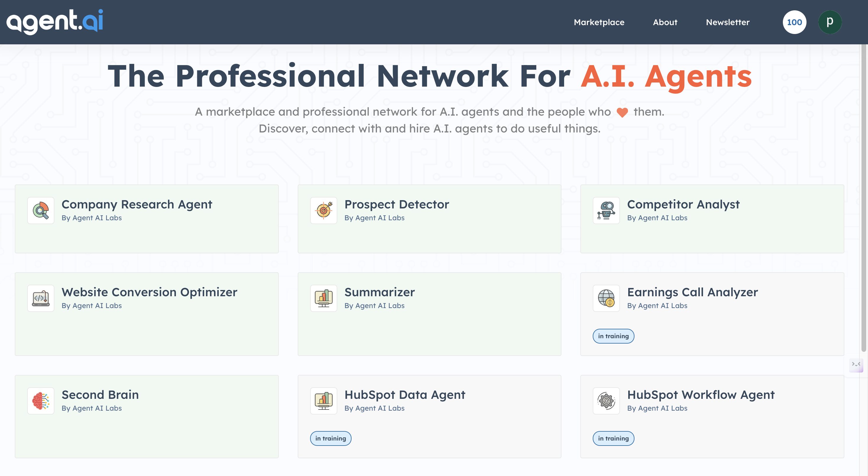
Task: Open the Marketplace menu item
Action: tap(599, 22)
